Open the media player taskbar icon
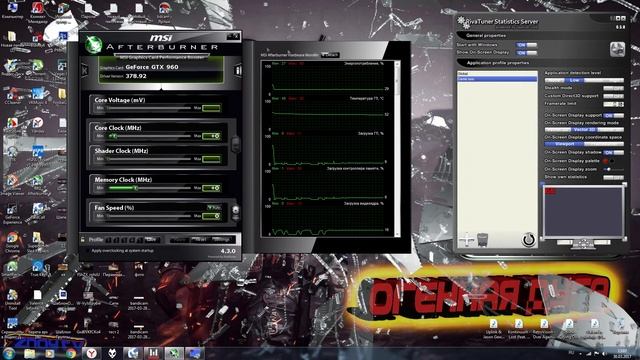Image resolution: width=640 pixels, height=360 pixels. coord(50,353)
